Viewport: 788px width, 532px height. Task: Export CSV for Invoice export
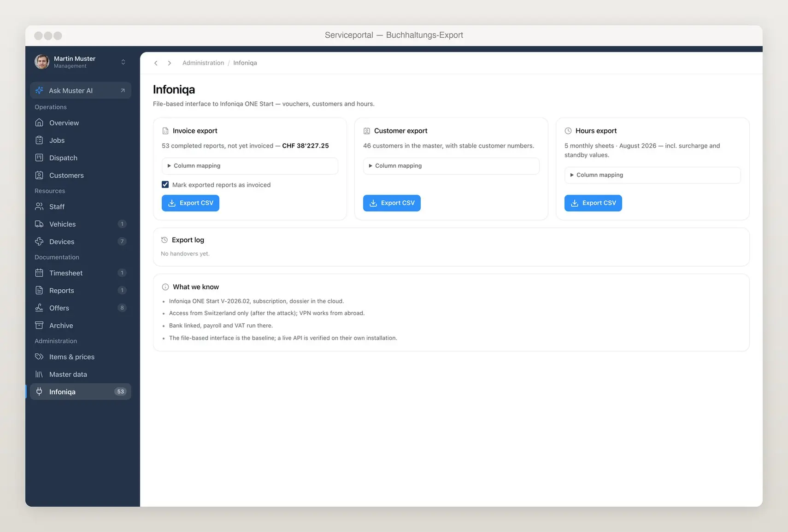click(x=190, y=203)
